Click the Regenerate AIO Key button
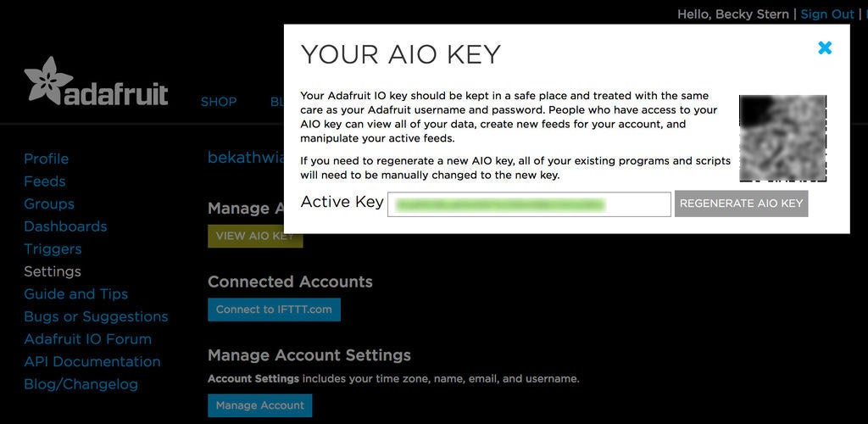 coord(741,204)
